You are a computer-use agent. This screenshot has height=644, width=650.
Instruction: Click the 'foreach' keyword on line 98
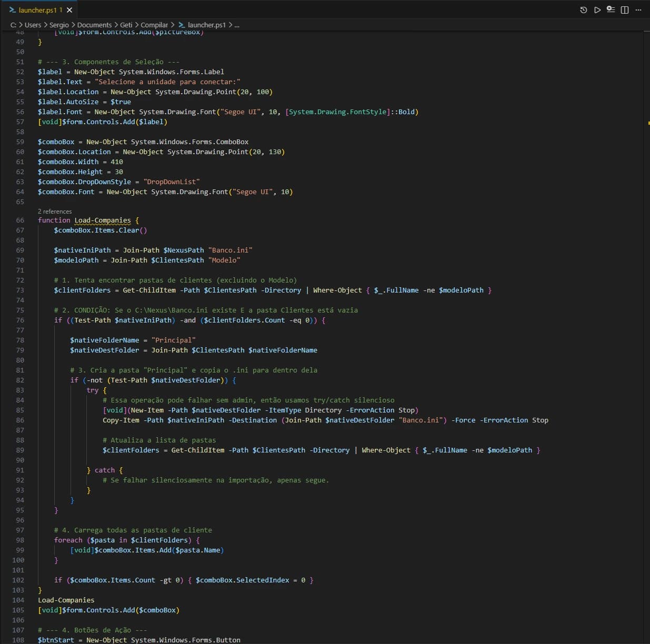pos(68,540)
